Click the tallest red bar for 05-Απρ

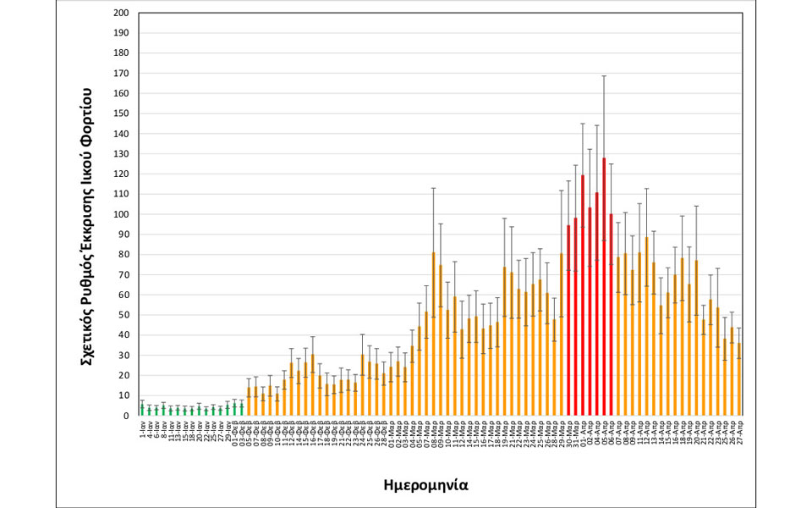[x=604, y=288]
